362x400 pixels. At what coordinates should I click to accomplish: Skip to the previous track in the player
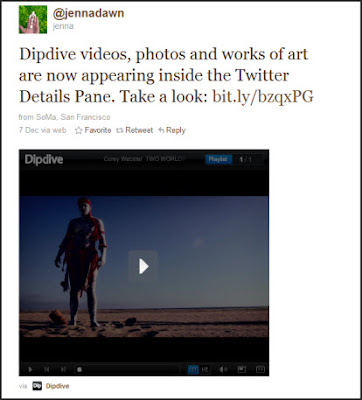[47, 369]
